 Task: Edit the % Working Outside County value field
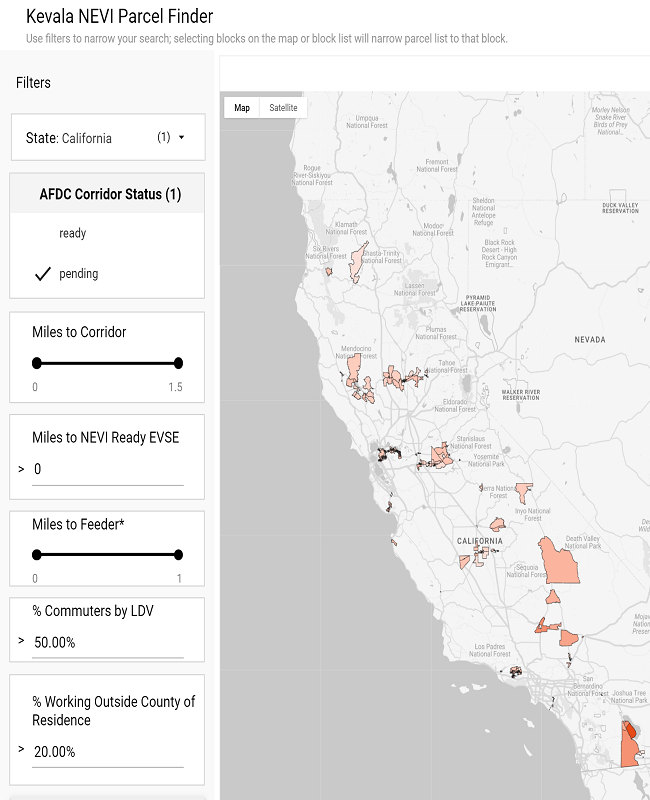pyautogui.click(x=108, y=752)
